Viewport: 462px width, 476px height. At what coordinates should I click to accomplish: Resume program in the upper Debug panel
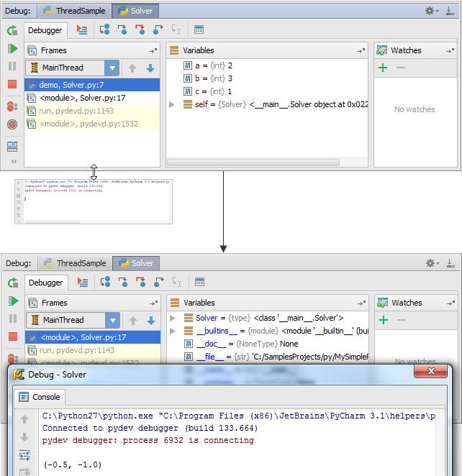coord(12,49)
